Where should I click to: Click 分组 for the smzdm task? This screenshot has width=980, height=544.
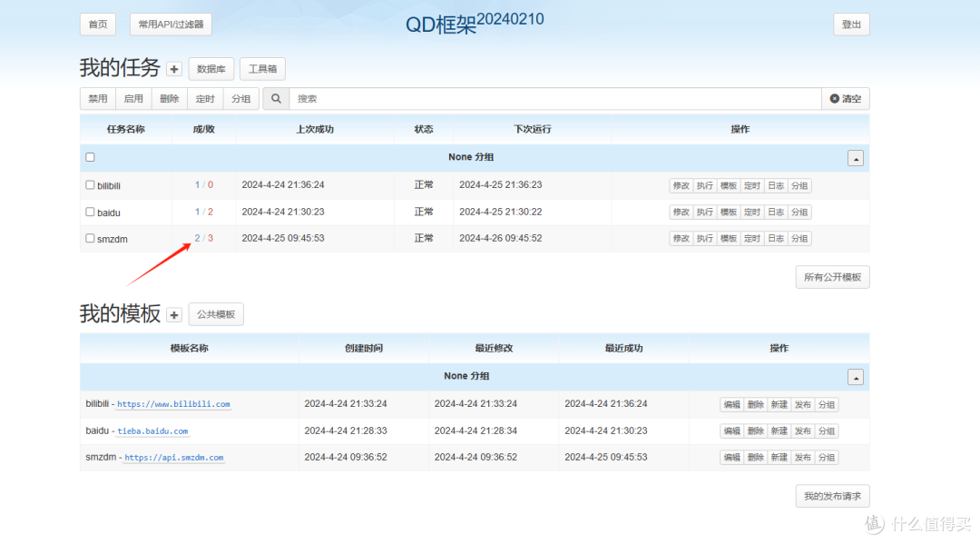799,238
